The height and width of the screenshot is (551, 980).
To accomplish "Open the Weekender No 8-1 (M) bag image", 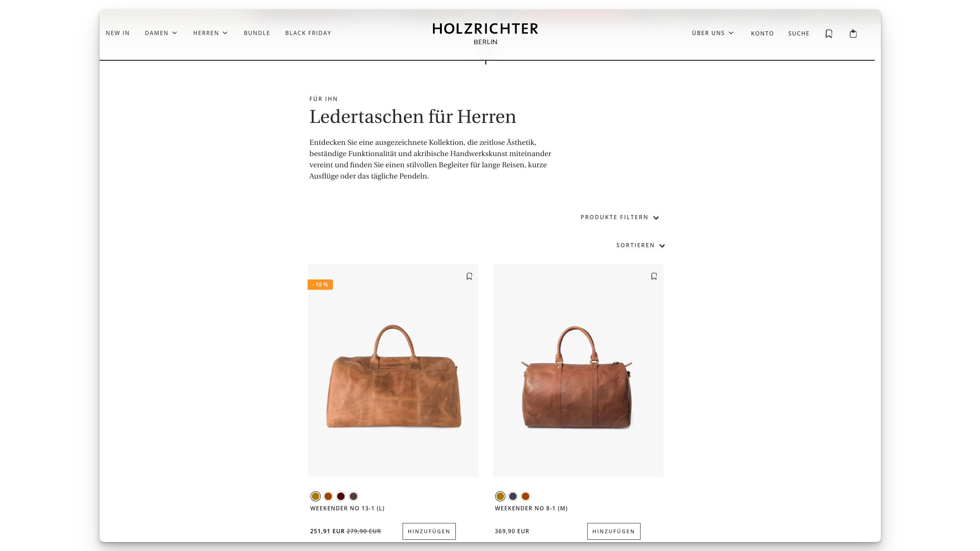I will [578, 371].
